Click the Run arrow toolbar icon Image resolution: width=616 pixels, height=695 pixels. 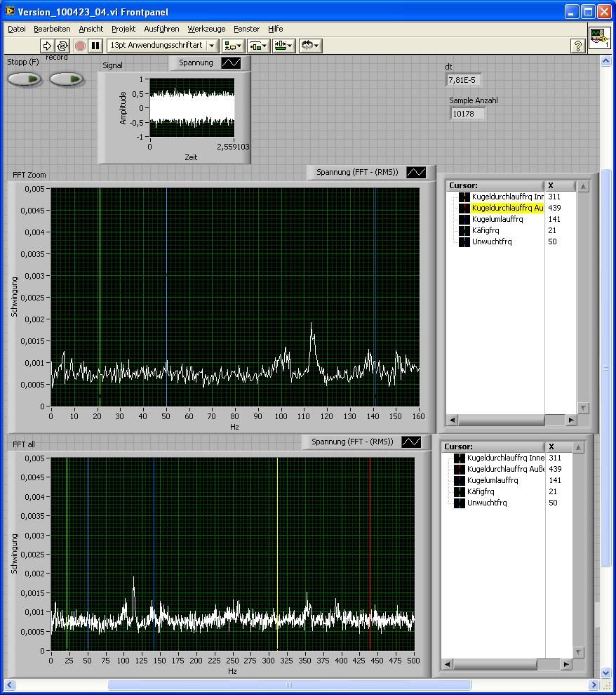coord(47,46)
